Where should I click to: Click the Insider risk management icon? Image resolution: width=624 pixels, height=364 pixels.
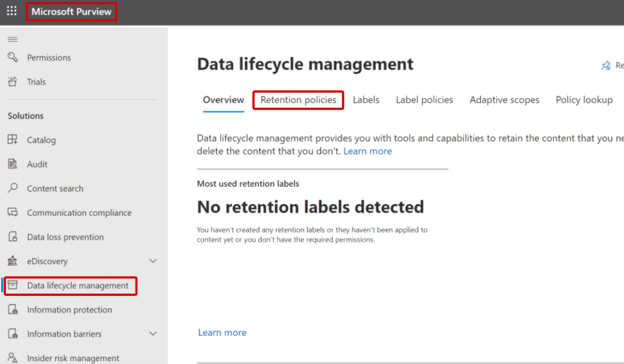pyautogui.click(x=12, y=358)
